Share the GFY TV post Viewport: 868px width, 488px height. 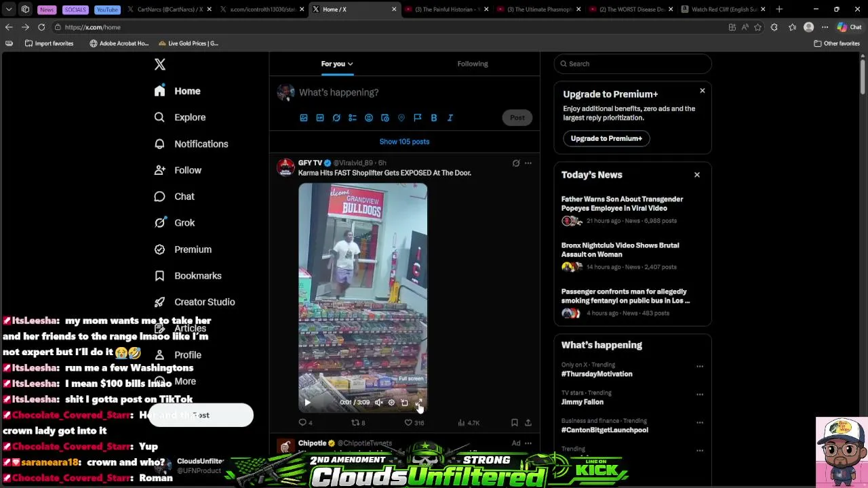click(528, 423)
